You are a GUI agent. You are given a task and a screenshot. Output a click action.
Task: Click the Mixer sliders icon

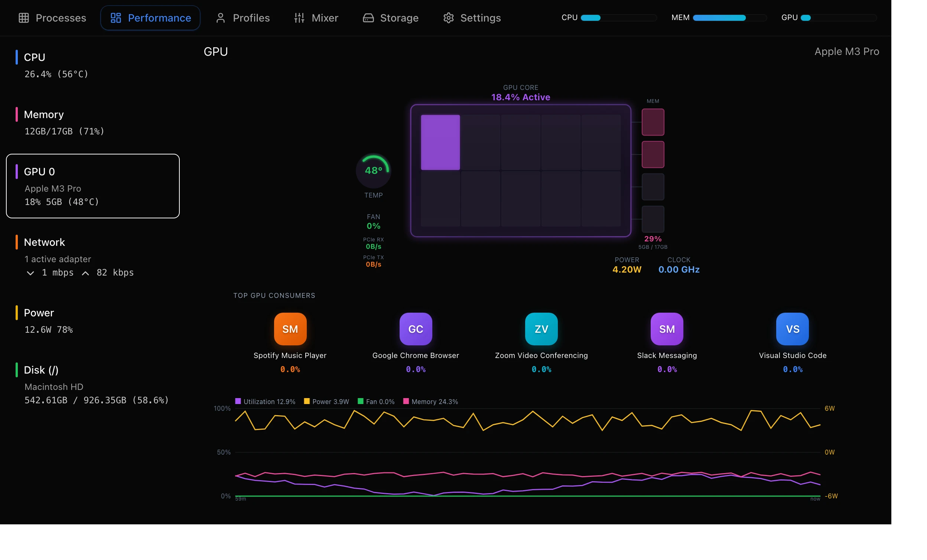pyautogui.click(x=299, y=18)
